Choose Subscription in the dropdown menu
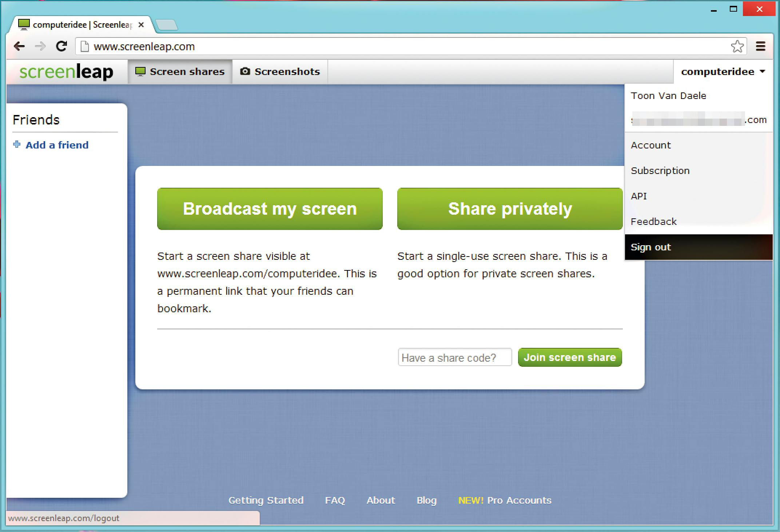Image resolution: width=780 pixels, height=532 pixels. [x=660, y=171]
